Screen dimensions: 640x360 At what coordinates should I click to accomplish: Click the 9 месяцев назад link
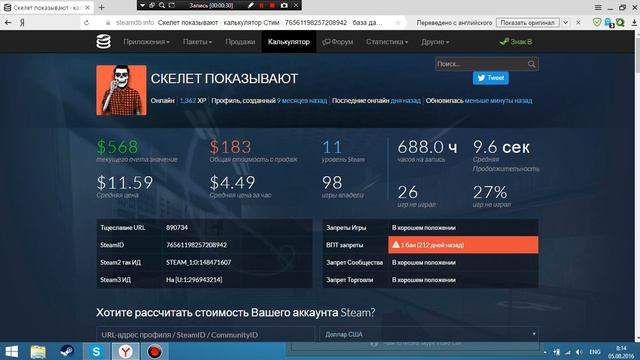click(302, 100)
